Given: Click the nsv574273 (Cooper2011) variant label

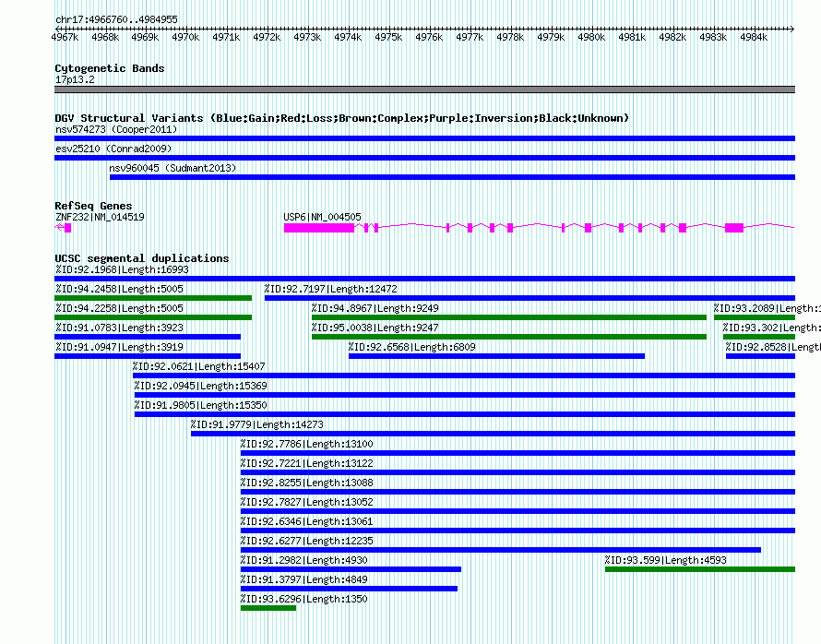Looking at the screenshot, I should coord(116,129).
